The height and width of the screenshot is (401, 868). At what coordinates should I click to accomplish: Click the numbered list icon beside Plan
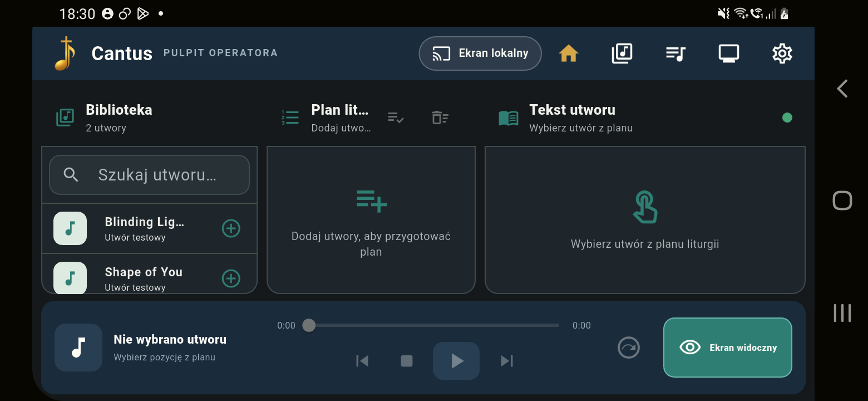(290, 118)
